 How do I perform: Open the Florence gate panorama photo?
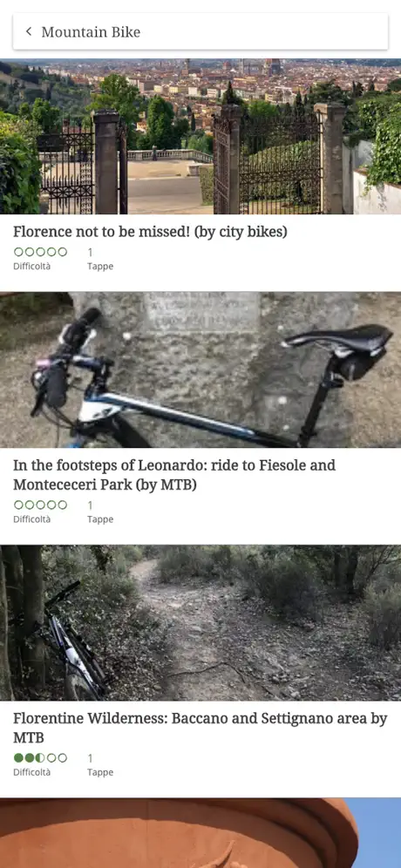point(200,136)
